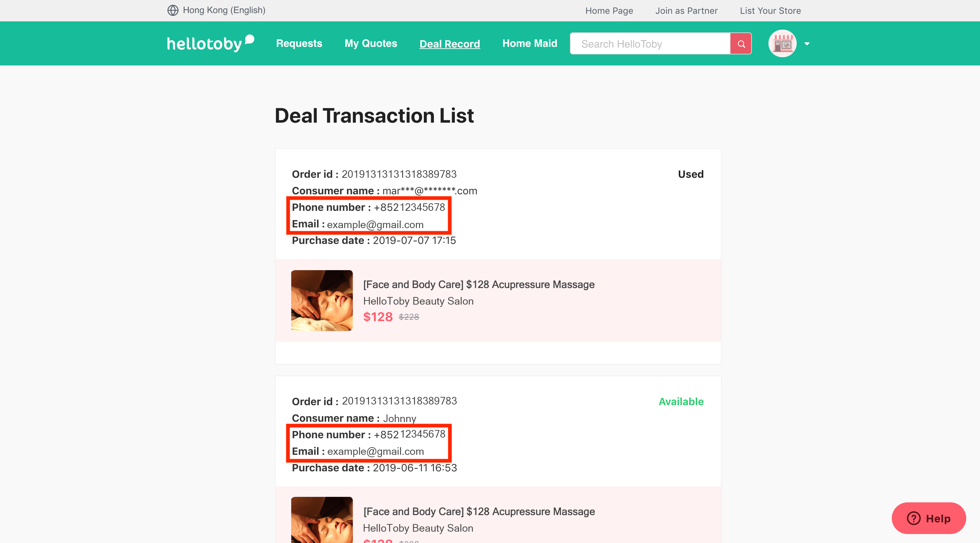Open Acupressure Massage title in Used order
Image resolution: width=980 pixels, height=543 pixels.
point(479,284)
